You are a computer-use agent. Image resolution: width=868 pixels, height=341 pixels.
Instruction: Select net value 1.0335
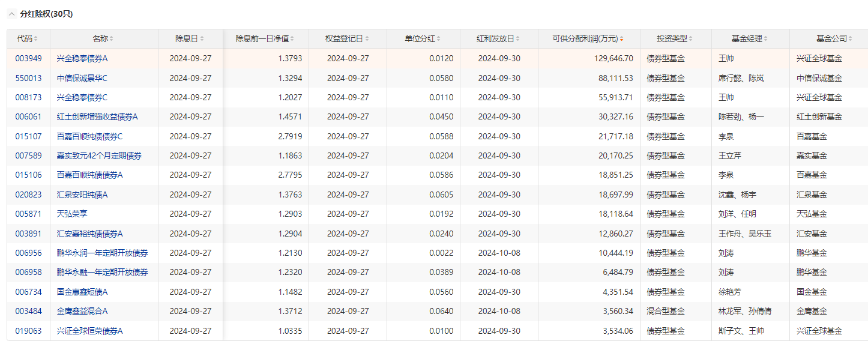[x=291, y=331]
